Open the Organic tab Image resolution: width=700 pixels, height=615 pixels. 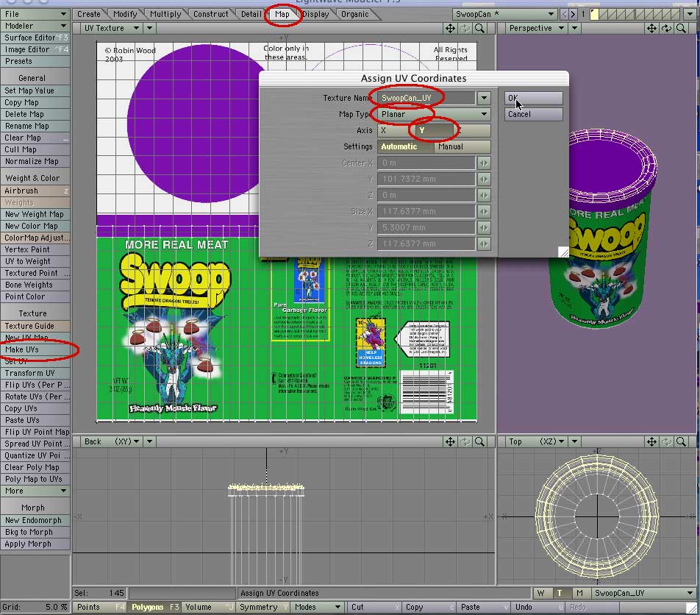pyautogui.click(x=355, y=14)
